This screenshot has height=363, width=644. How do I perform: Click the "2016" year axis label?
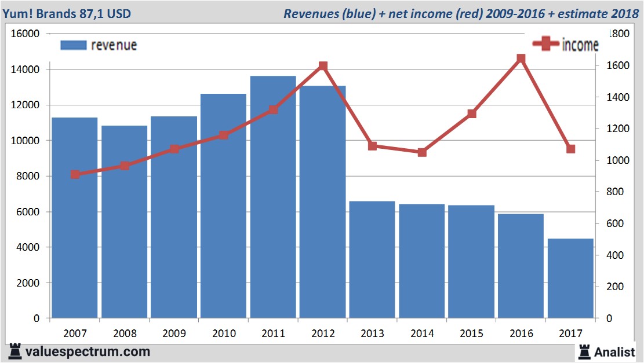point(521,333)
